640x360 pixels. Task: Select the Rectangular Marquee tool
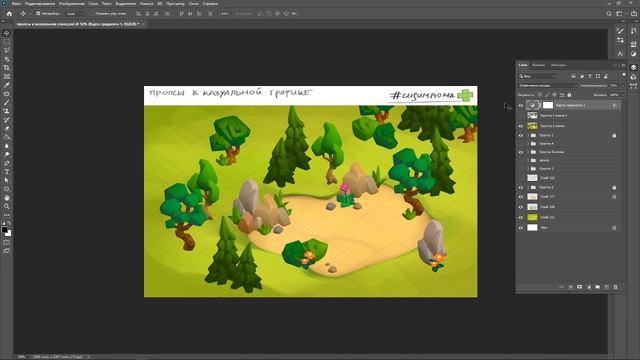coord(7,42)
